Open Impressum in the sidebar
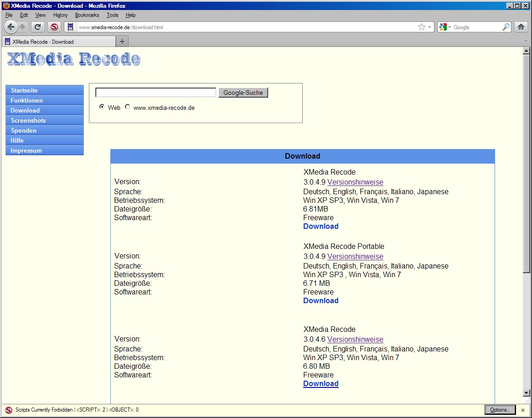 [x=44, y=150]
